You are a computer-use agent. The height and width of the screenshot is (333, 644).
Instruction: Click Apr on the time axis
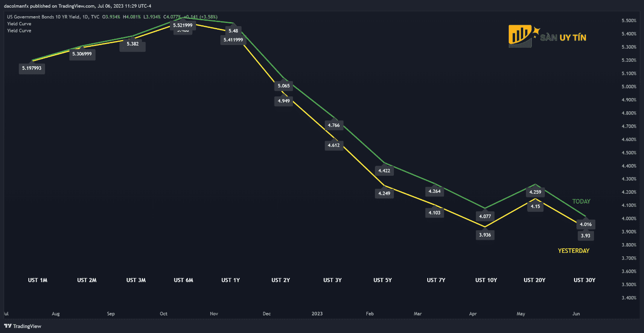coord(473,314)
